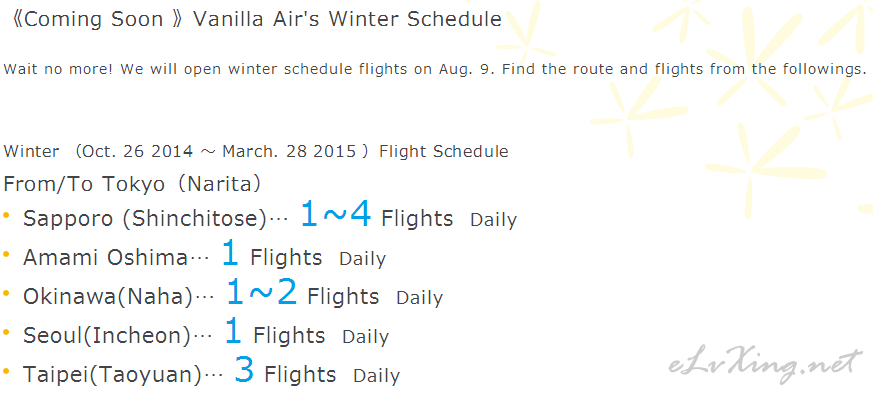Click the Seoul(Incheon) route text
This screenshot has width=873, height=397.
click(107, 336)
